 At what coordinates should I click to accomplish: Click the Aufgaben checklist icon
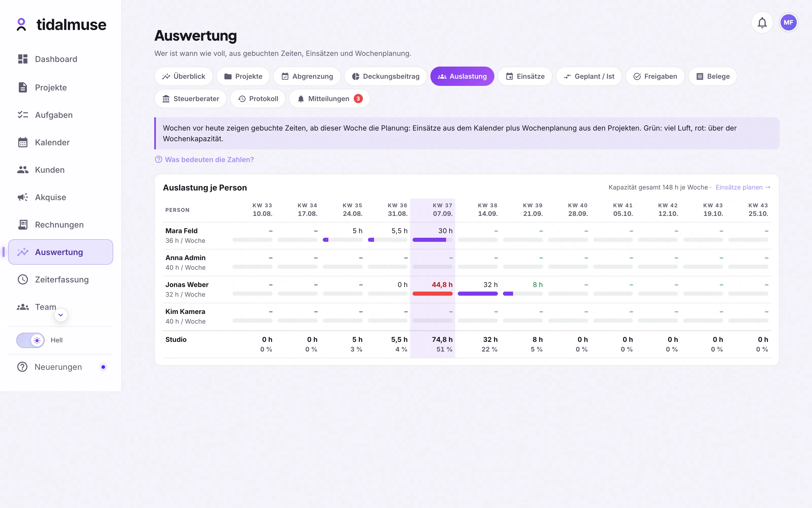23,115
